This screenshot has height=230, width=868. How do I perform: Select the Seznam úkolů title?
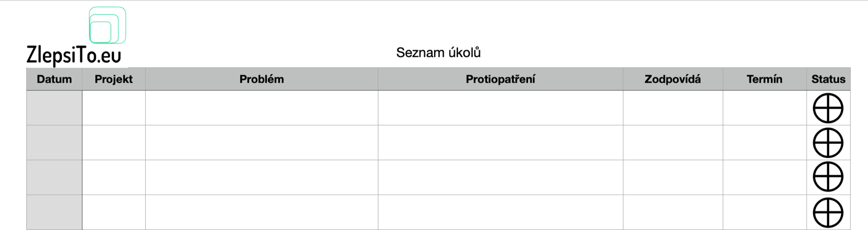click(x=438, y=53)
